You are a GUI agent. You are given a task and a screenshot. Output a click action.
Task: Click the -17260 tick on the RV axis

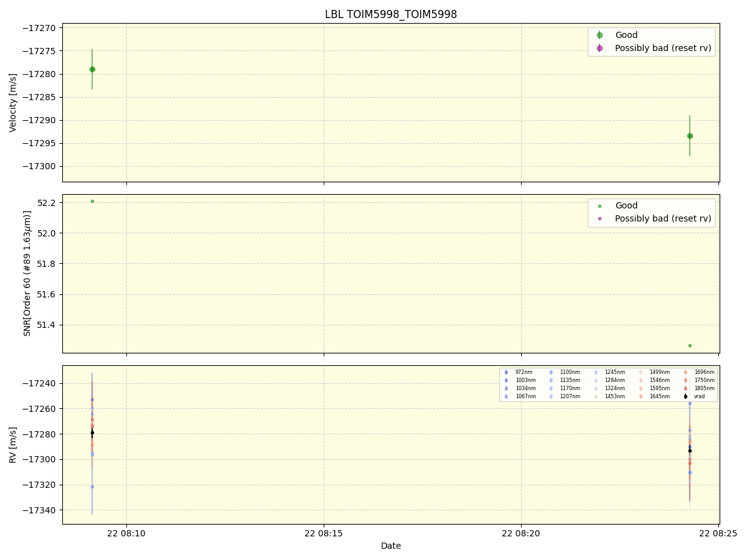39,409
